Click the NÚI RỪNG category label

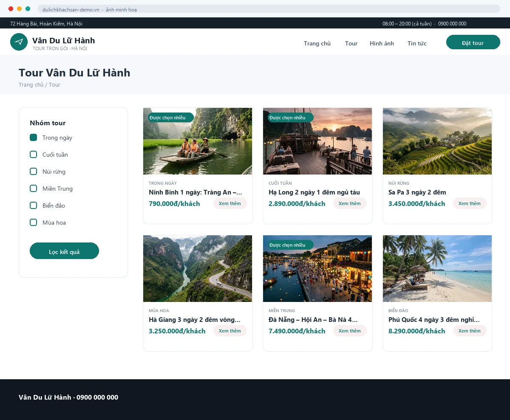[x=399, y=183]
